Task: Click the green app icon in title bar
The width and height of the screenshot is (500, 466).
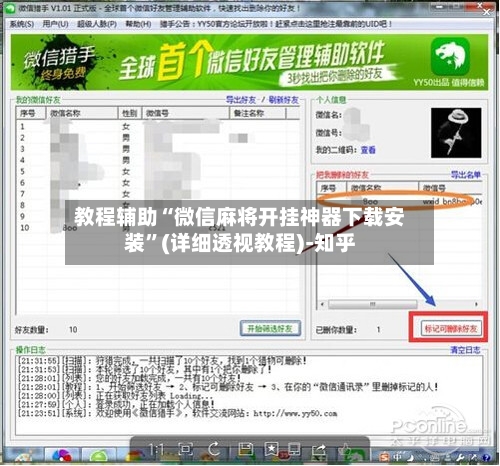Action: [x=10, y=8]
